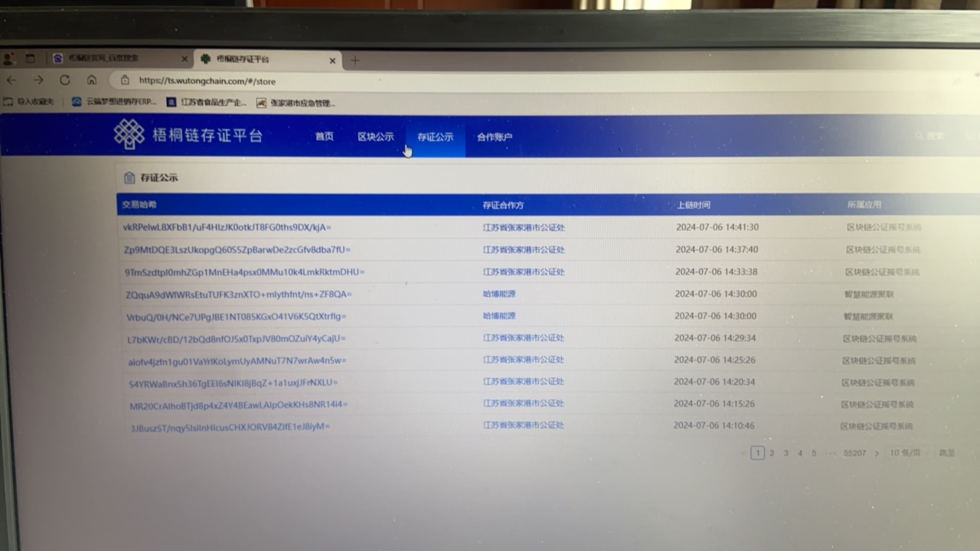
Task: Open the 江苏省食品生产企业 bookmark
Action: pos(205,102)
